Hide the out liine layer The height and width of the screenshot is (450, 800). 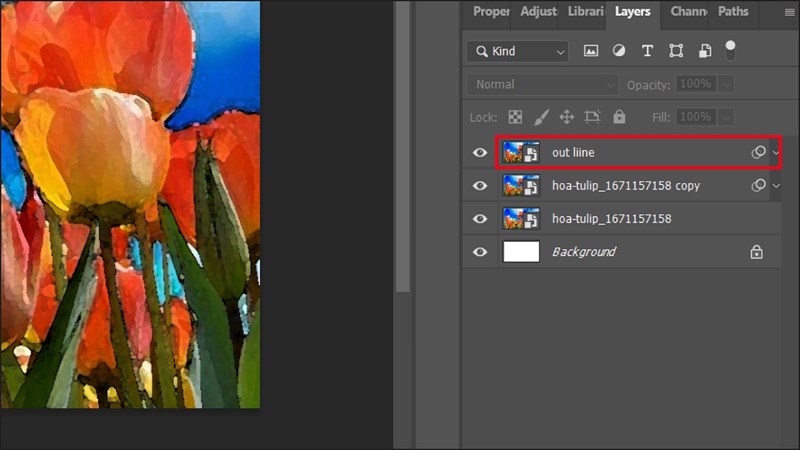(480, 153)
